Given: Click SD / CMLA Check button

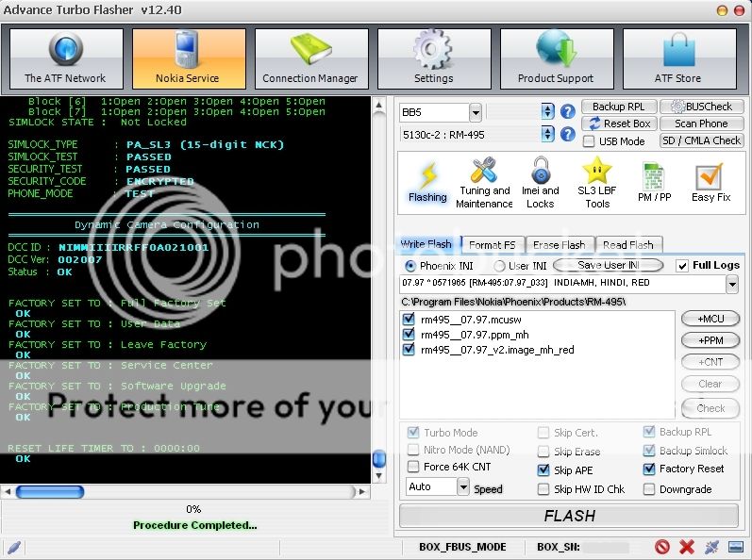Looking at the screenshot, I should coord(702,140).
